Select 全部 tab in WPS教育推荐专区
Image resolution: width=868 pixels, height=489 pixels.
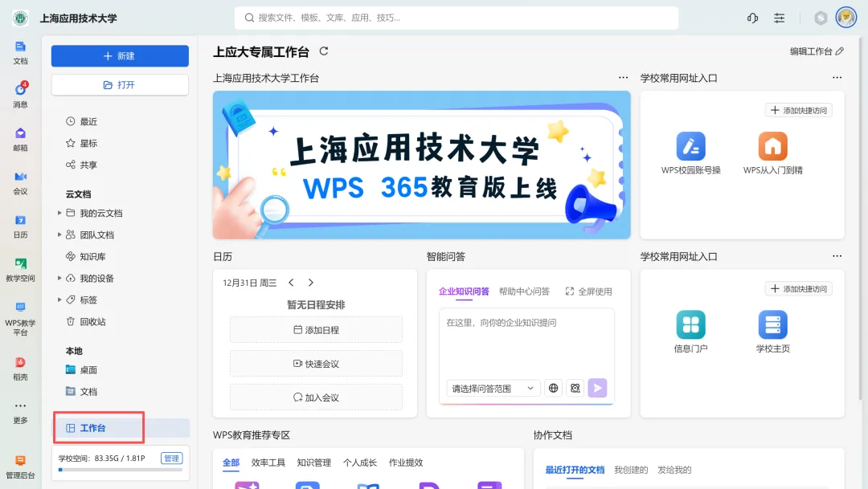click(231, 463)
